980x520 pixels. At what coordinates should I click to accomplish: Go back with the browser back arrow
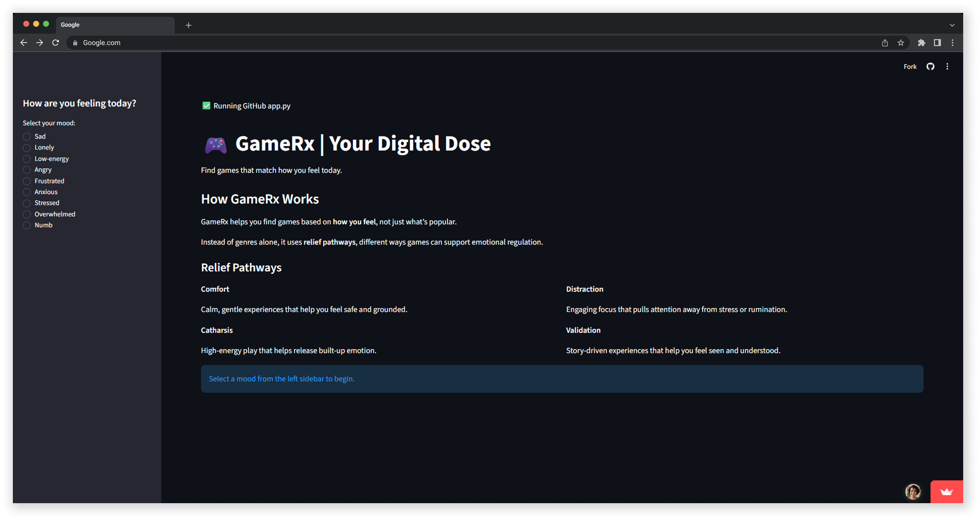24,43
